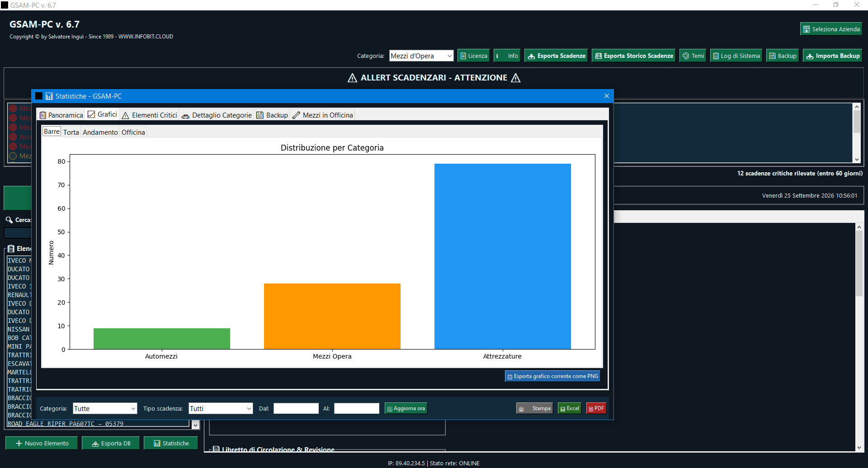Click the orange Mezzi Opera bar
The height and width of the screenshot is (468, 868).
coord(332,316)
